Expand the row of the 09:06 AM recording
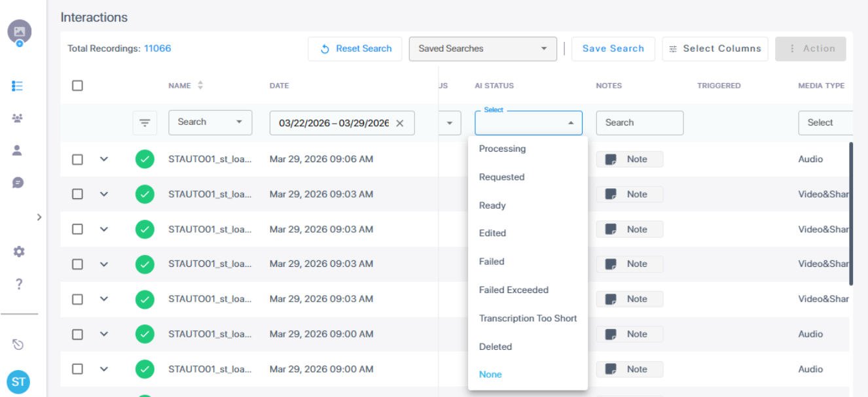The width and height of the screenshot is (868, 397). tap(104, 160)
